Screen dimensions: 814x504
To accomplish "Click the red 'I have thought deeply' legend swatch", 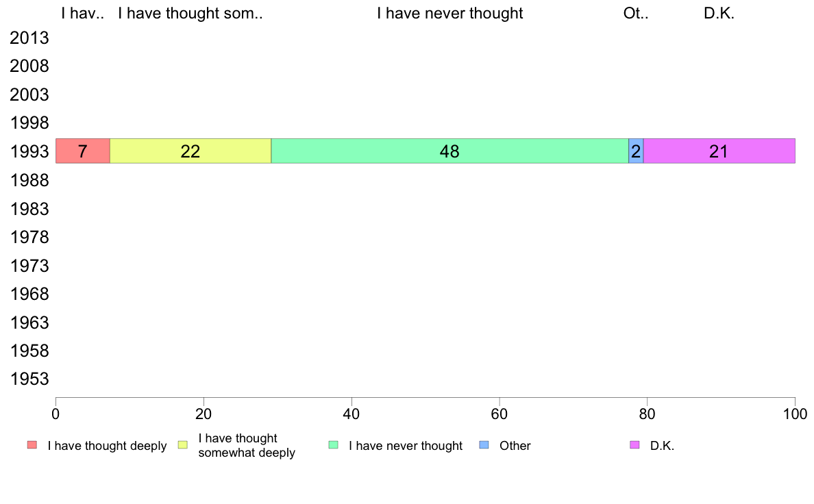I will click(x=32, y=445).
